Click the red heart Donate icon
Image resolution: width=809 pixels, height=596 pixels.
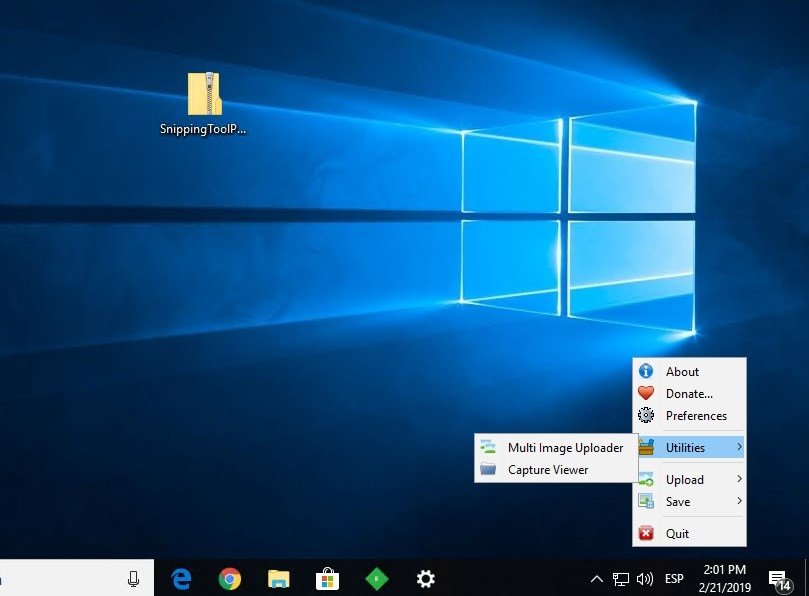pyautogui.click(x=646, y=393)
